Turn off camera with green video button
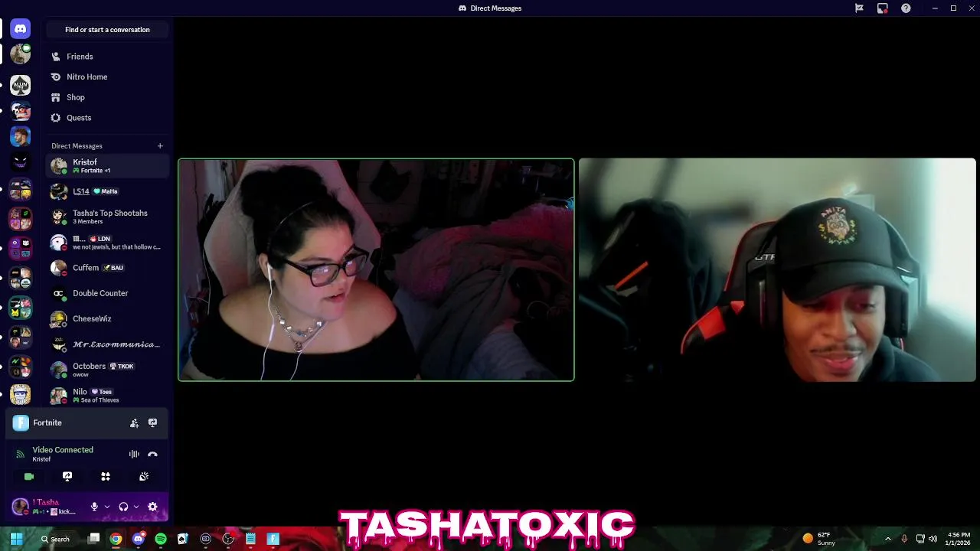 [29, 476]
